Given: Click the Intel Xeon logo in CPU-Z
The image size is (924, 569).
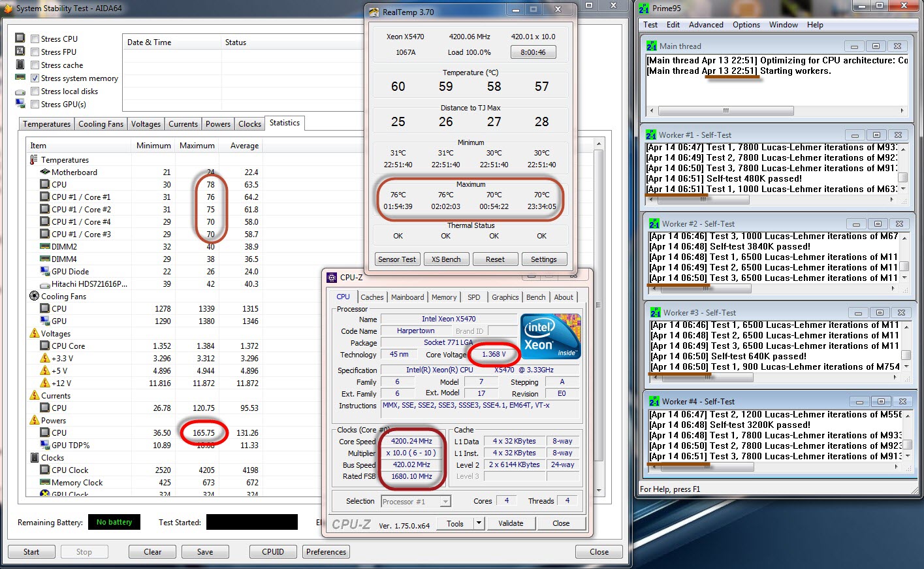Looking at the screenshot, I should (x=550, y=336).
